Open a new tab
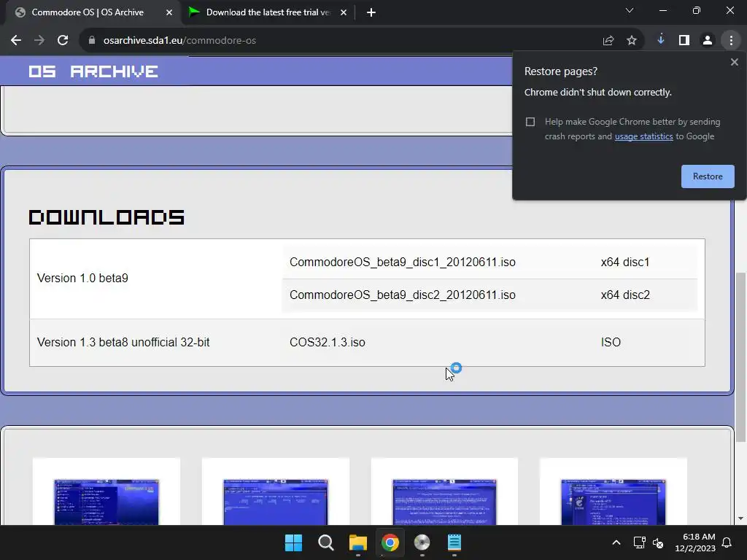The image size is (747, 560). pyautogui.click(x=371, y=12)
